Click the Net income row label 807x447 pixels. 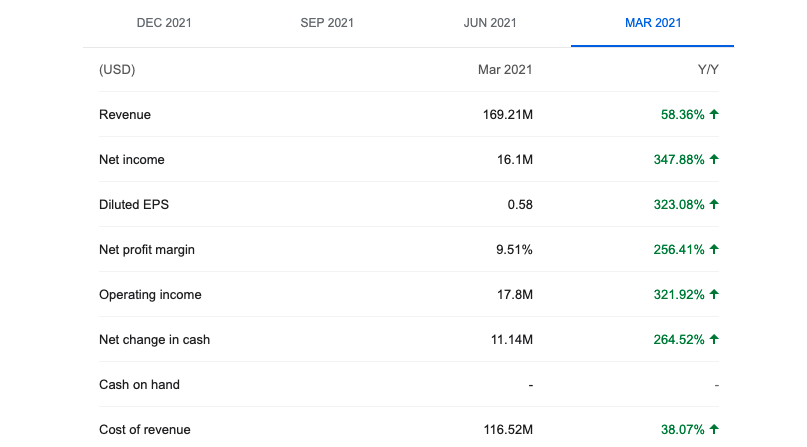(132, 159)
